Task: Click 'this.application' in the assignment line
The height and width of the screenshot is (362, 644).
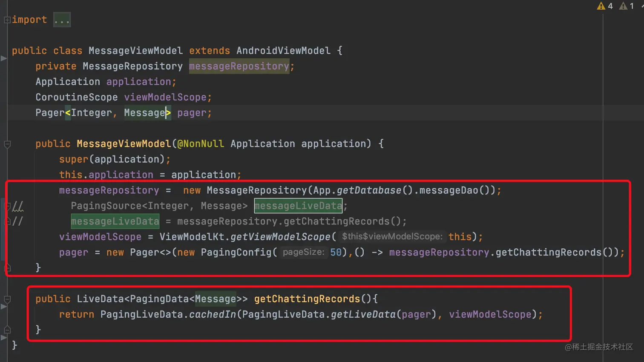Action: pos(106,175)
